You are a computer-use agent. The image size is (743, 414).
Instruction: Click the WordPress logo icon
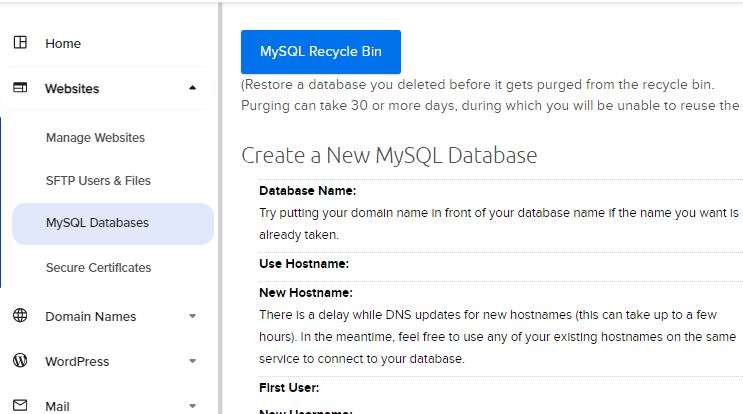20,360
